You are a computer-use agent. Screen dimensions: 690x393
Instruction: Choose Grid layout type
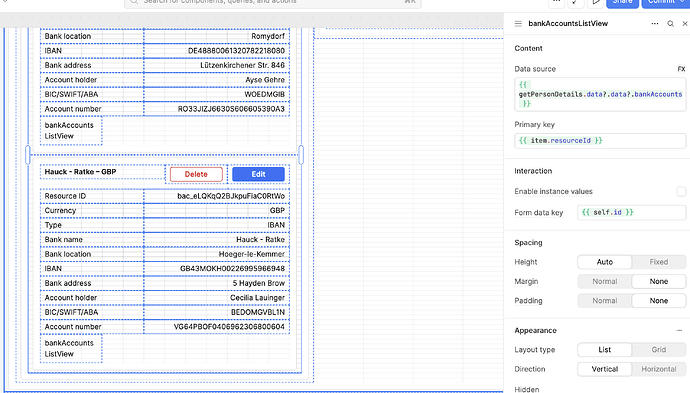[x=659, y=349]
